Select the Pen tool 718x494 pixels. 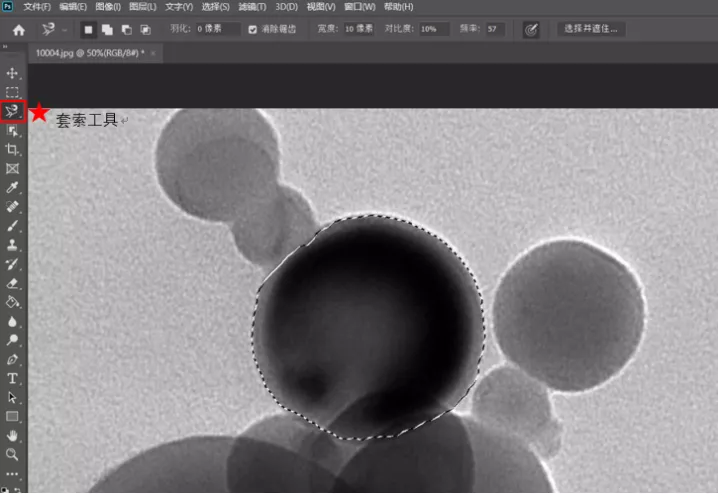(12, 359)
